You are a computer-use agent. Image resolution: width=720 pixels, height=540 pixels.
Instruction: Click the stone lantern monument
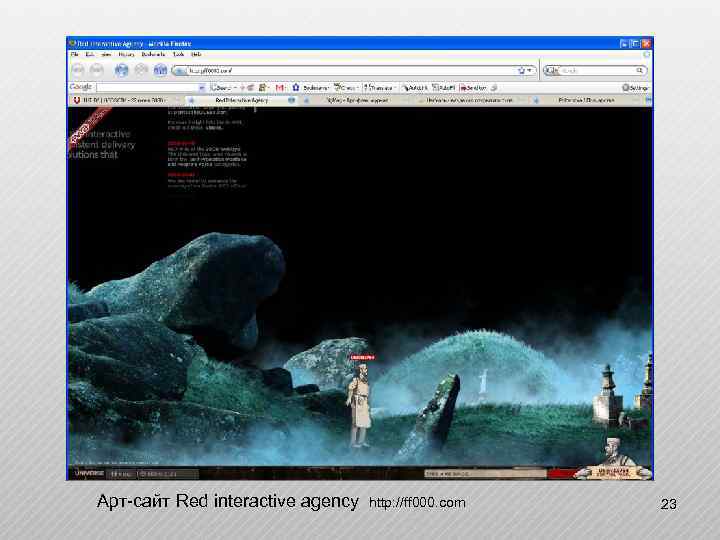pyautogui.click(x=607, y=395)
